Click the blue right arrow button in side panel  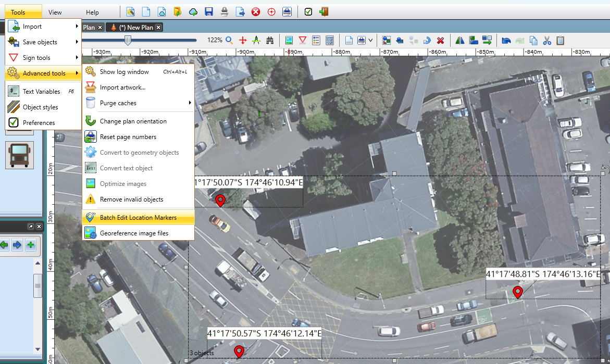click(x=17, y=245)
